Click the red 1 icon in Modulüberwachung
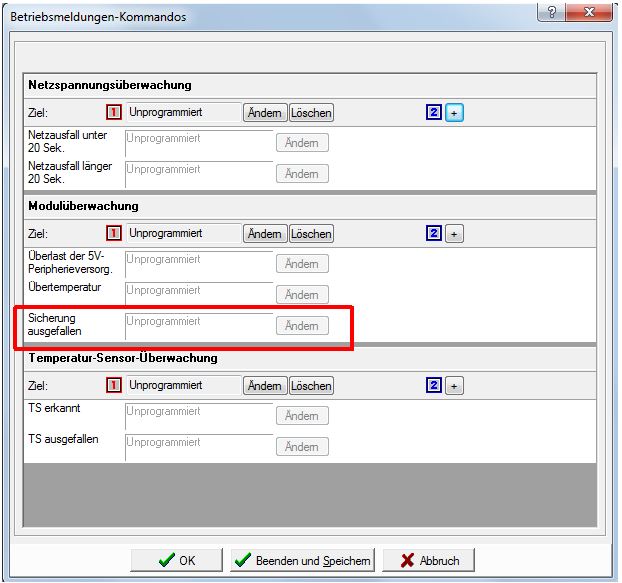 [113, 233]
